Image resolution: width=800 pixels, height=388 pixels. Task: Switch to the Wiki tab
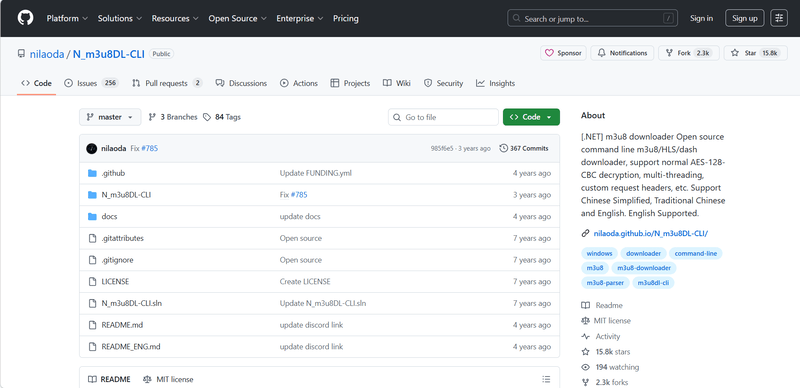[x=397, y=83]
